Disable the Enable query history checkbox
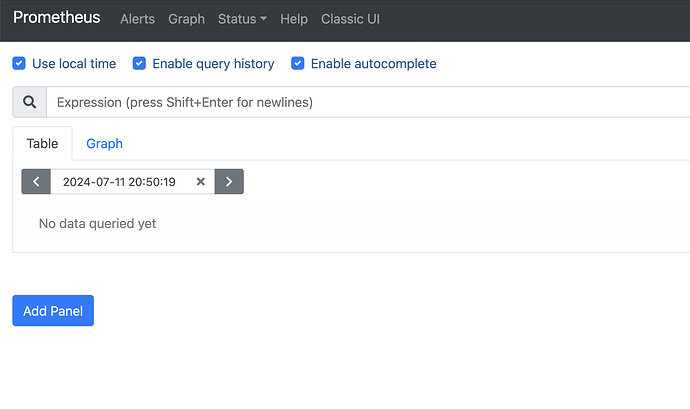This screenshot has height=409, width=690. click(x=139, y=63)
